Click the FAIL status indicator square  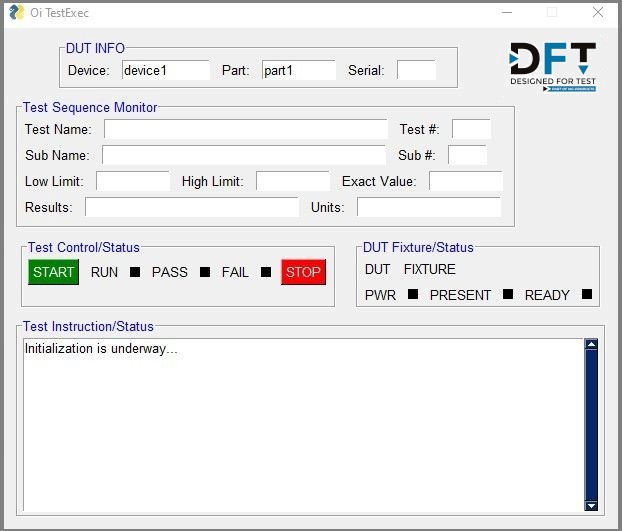click(x=266, y=272)
